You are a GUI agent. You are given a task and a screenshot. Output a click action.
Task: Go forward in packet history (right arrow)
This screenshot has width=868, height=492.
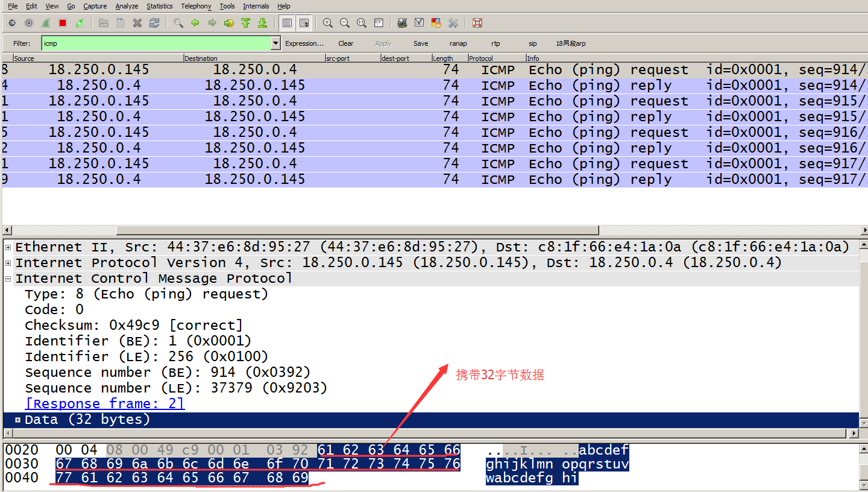(x=212, y=23)
